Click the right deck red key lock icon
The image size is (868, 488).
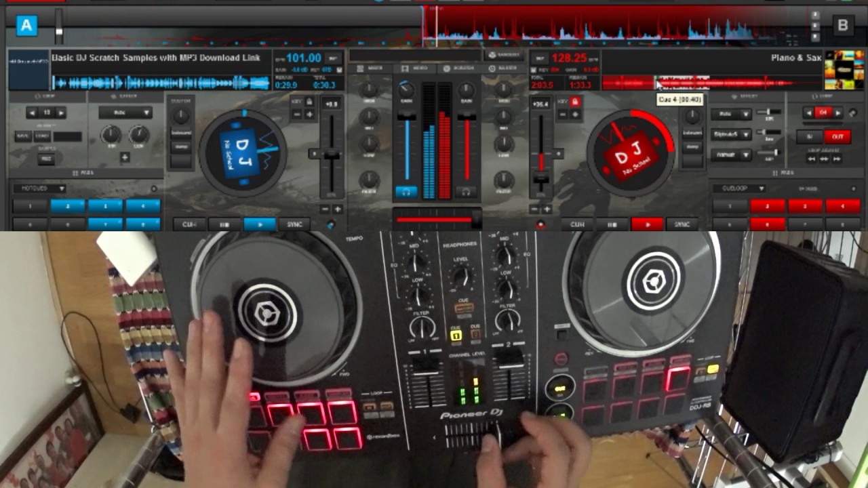[x=575, y=101]
